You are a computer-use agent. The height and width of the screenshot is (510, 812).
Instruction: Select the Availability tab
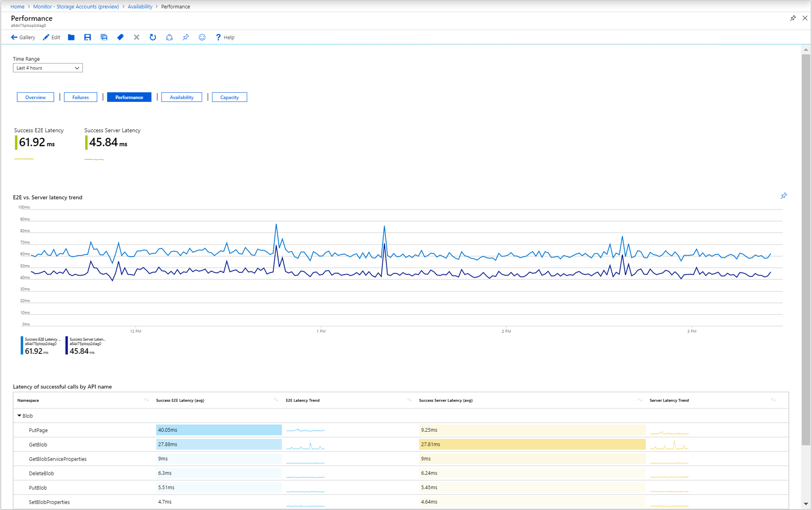181,98
